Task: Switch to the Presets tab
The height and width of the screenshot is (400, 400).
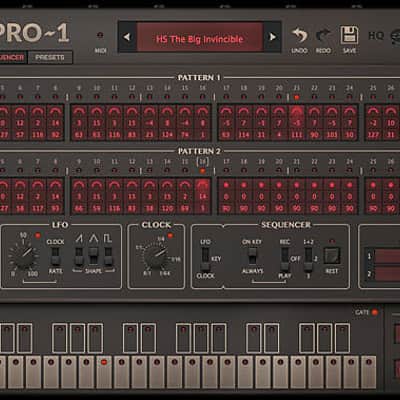Action: (50, 57)
